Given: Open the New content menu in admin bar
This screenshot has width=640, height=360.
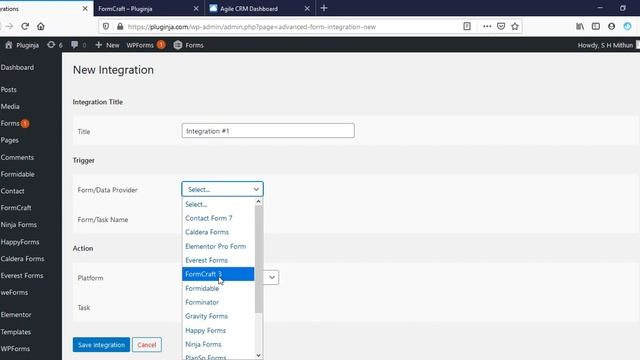Looking at the screenshot, I should pyautogui.click(x=107, y=45).
